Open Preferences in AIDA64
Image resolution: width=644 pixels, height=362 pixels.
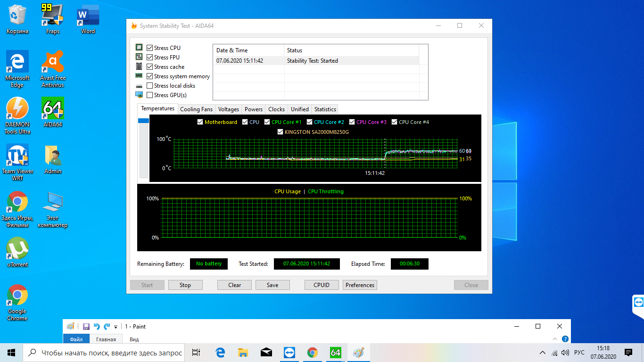pos(360,285)
